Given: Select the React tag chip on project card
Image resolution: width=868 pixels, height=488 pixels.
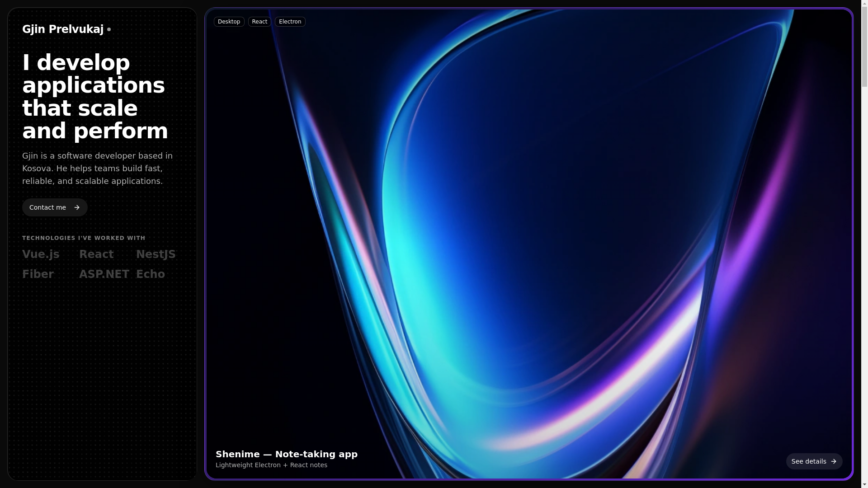Looking at the screenshot, I should pyautogui.click(x=259, y=22).
